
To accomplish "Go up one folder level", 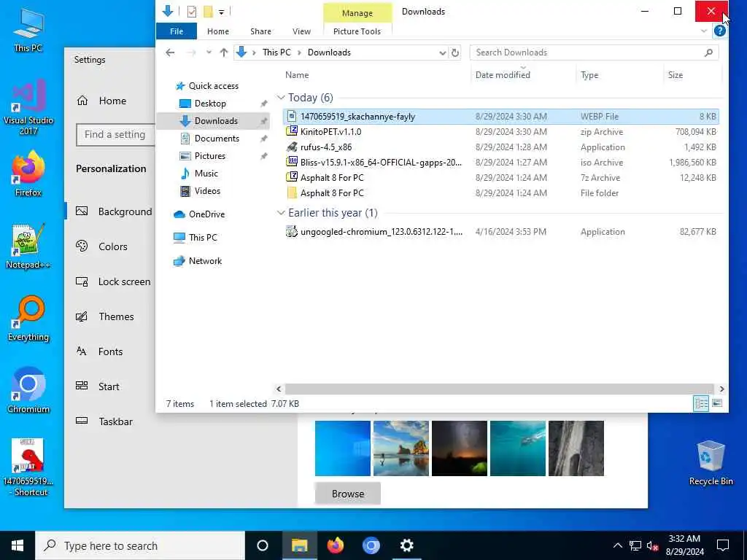I will coord(223,52).
